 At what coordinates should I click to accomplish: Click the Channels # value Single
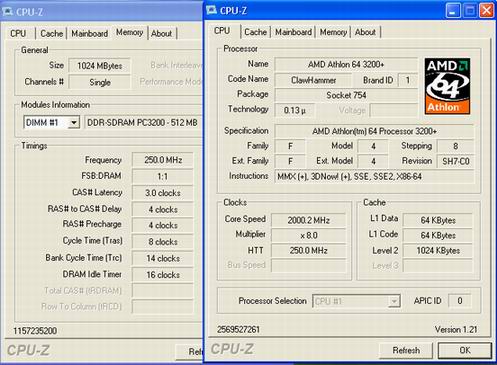tap(99, 82)
